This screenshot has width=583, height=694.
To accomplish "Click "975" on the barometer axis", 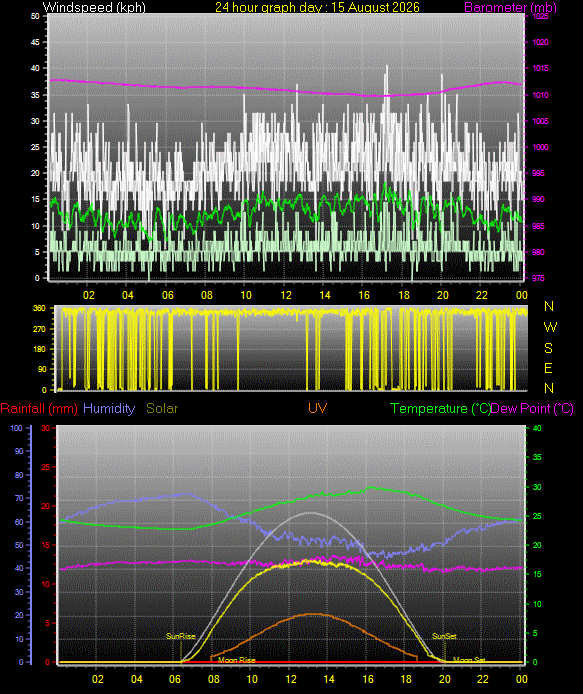I will point(538,278).
